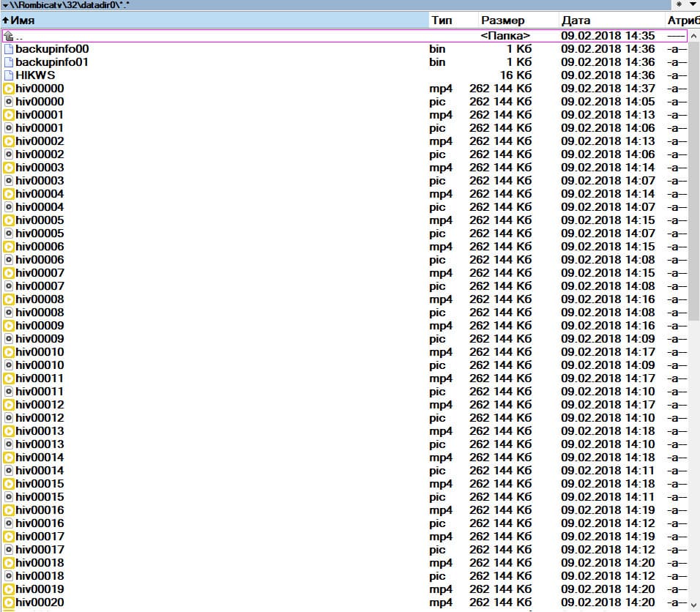Screen dimensions: 700x612
Task: Select the file name HIKWS
Action: coord(35,75)
